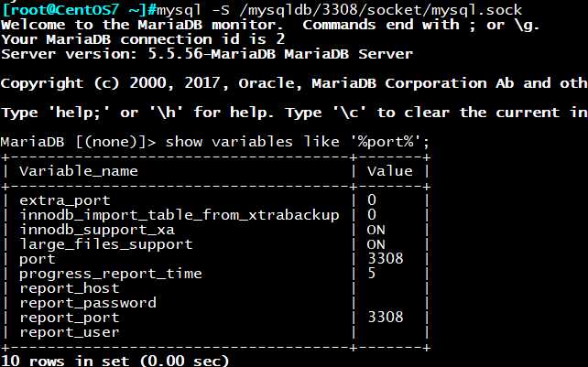
Task: Select the server version 5.5.56-MariaDB text
Action: pos(212,54)
